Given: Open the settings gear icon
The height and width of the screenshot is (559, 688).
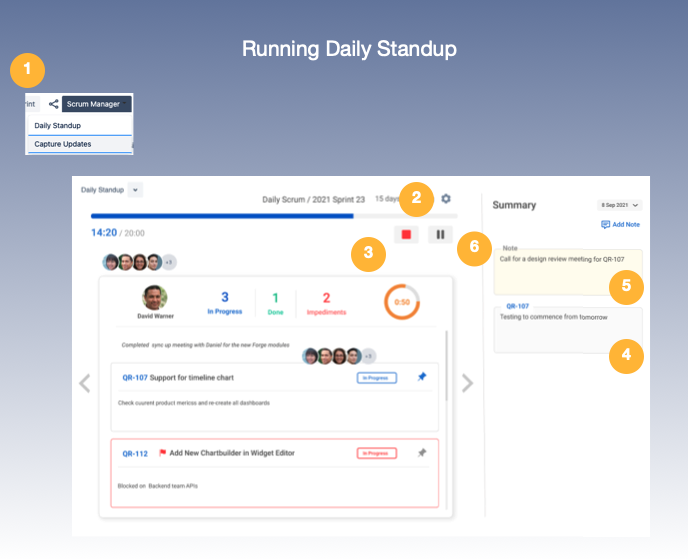Looking at the screenshot, I should click(446, 199).
